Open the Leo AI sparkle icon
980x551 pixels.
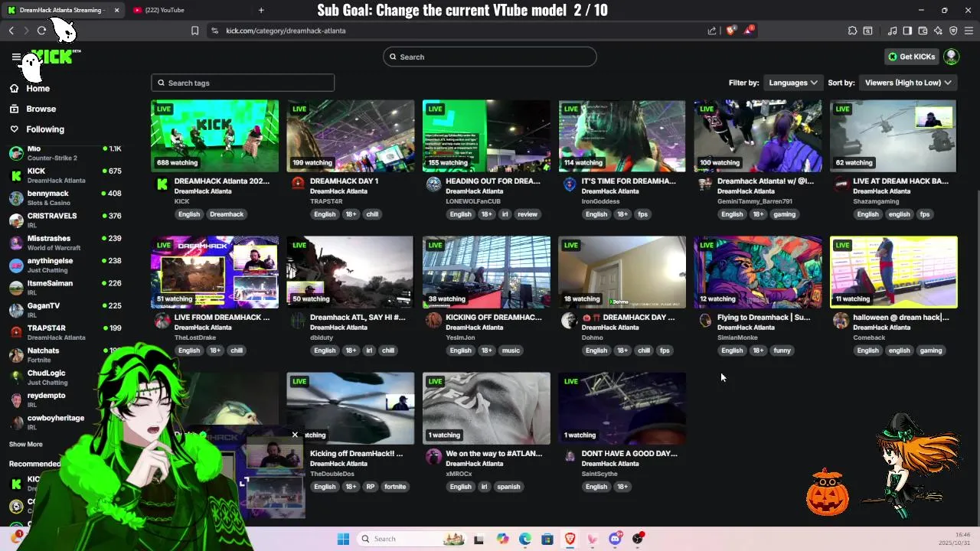click(938, 31)
